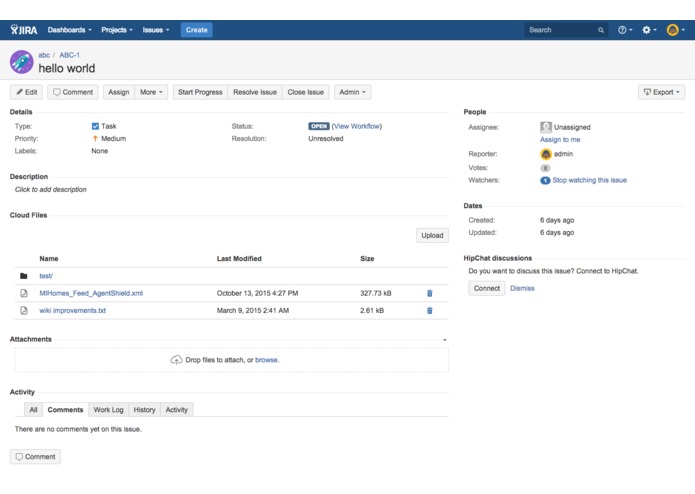Open the Projects dropdown
The width and height of the screenshot is (695, 494).
[117, 30]
